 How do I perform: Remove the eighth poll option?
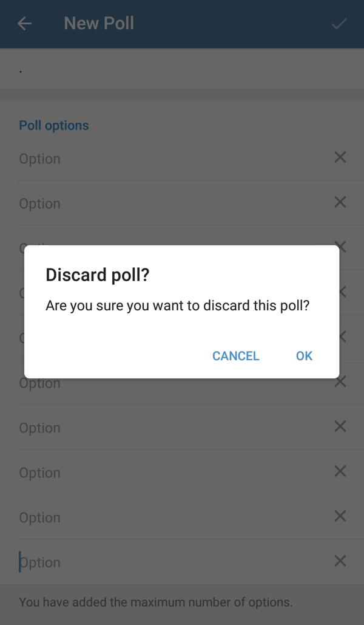tap(340, 471)
